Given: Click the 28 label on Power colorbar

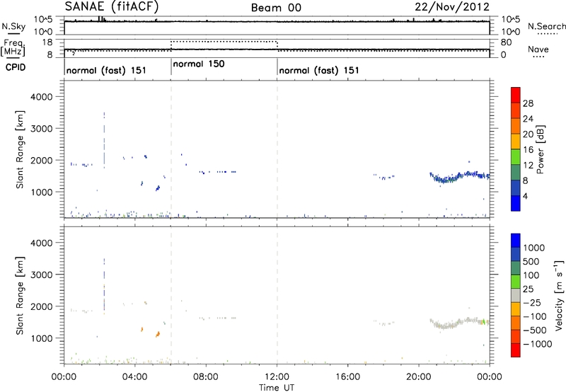Looking at the screenshot, I should click(x=528, y=103).
